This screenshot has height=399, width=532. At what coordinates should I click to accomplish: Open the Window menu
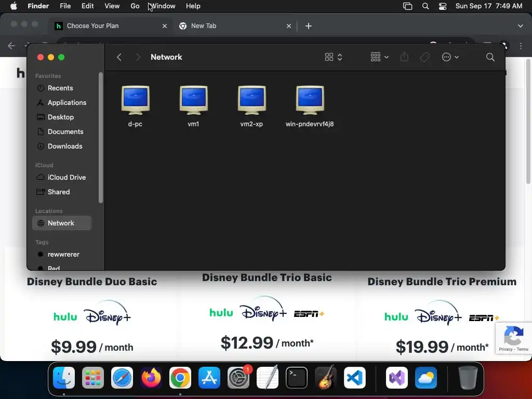[162, 6]
